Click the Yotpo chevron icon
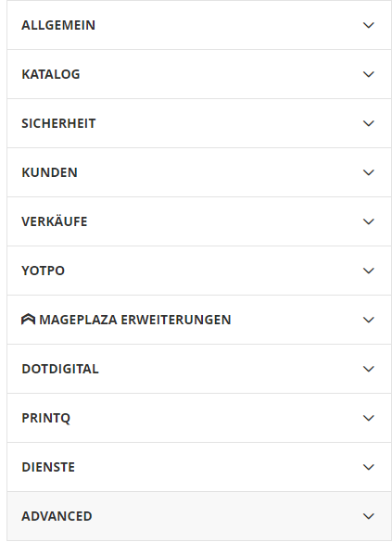 click(369, 271)
